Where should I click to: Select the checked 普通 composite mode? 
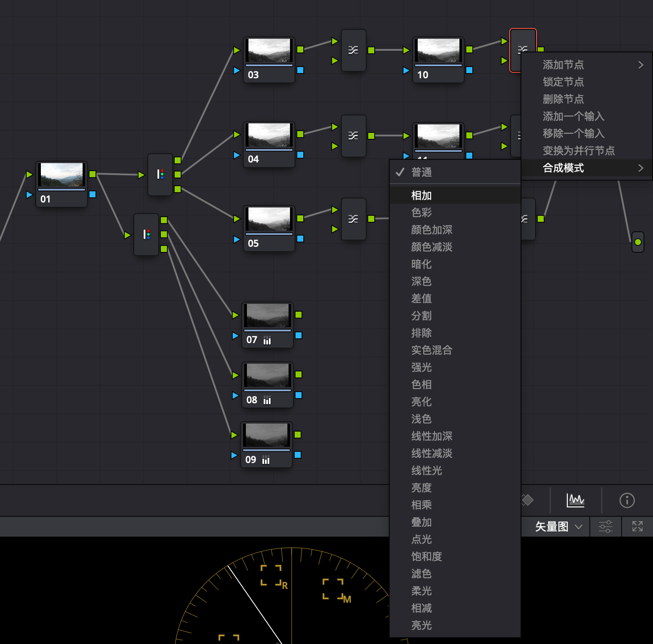(422, 172)
